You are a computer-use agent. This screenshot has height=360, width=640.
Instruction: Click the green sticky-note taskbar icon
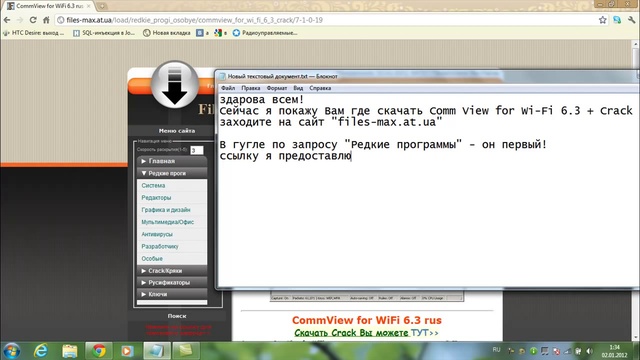click(x=186, y=351)
